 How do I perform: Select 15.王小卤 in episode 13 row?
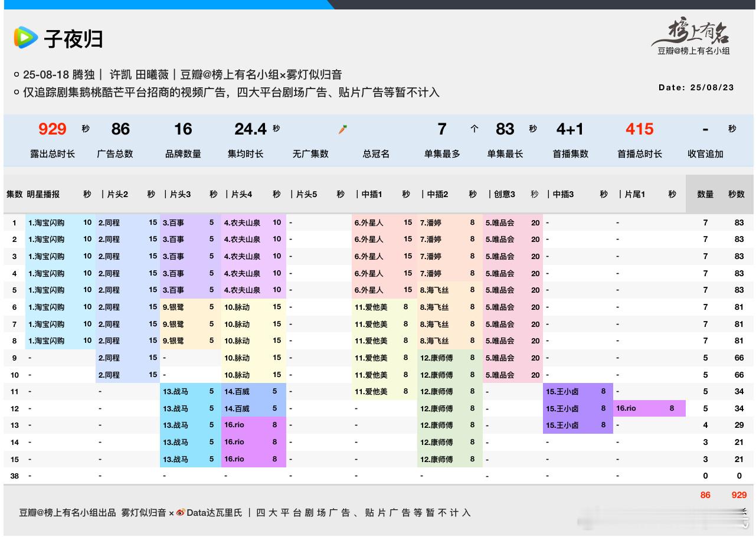pos(562,425)
